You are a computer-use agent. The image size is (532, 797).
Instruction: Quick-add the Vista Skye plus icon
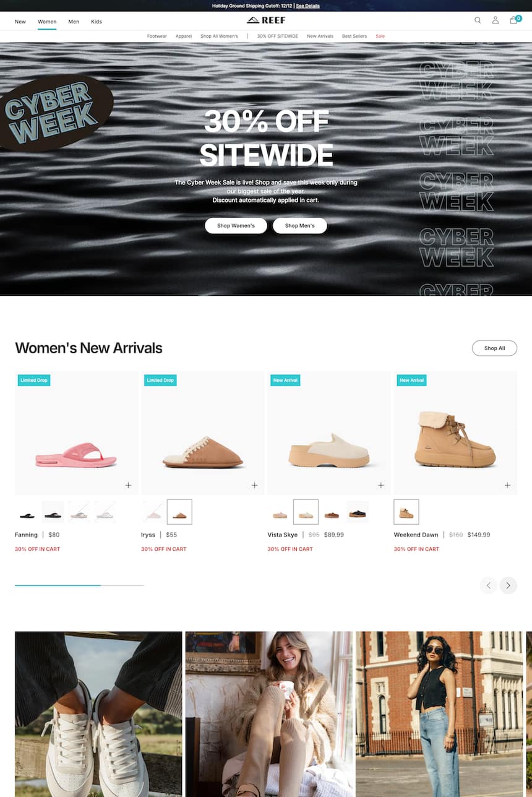(x=381, y=485)
